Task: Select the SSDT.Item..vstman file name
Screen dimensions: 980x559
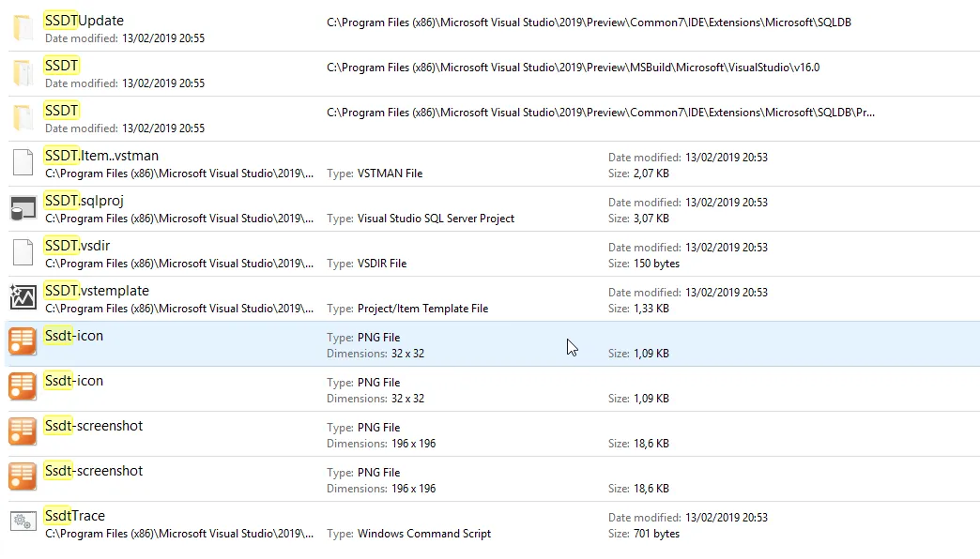Action: (101, 156)
